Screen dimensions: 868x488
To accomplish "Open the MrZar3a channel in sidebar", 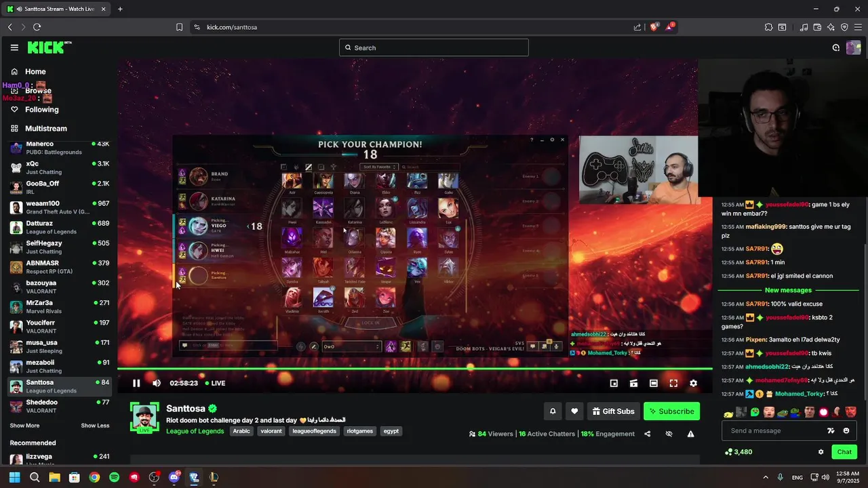I will point(59,306).
